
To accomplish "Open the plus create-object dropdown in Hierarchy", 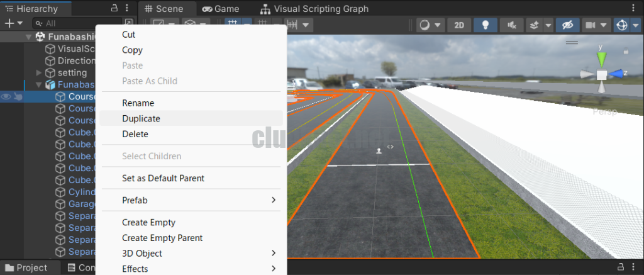I will [13, 23].
